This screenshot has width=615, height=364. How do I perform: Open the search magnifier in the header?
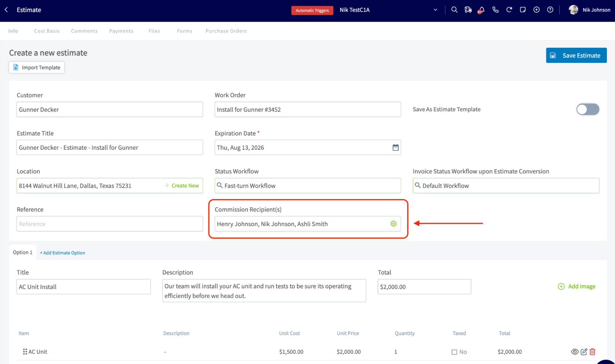tap(454, 10)
